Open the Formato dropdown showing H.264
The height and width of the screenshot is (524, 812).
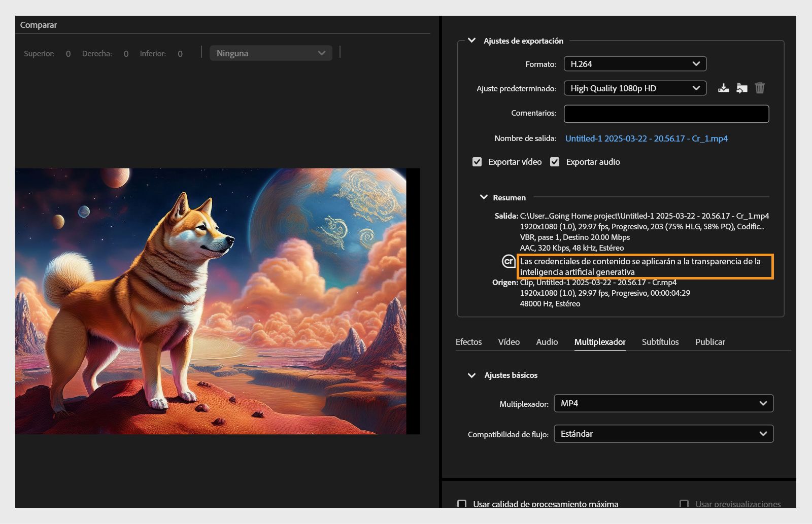[x=635, y=63]
